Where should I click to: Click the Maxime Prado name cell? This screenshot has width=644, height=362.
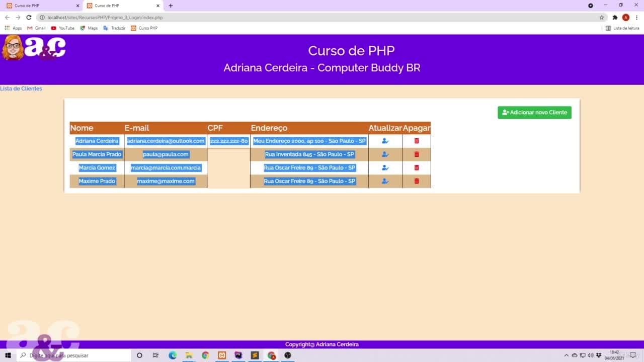pos(97,181)
